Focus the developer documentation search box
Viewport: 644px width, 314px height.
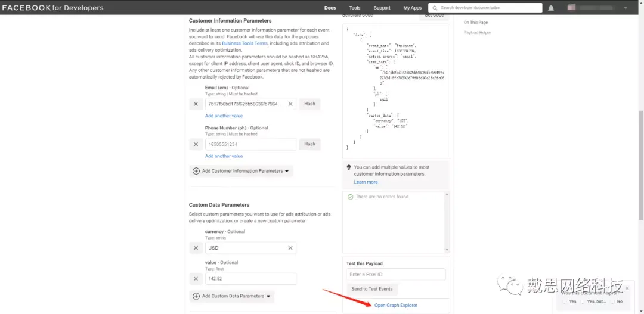(x=485, y=8)
